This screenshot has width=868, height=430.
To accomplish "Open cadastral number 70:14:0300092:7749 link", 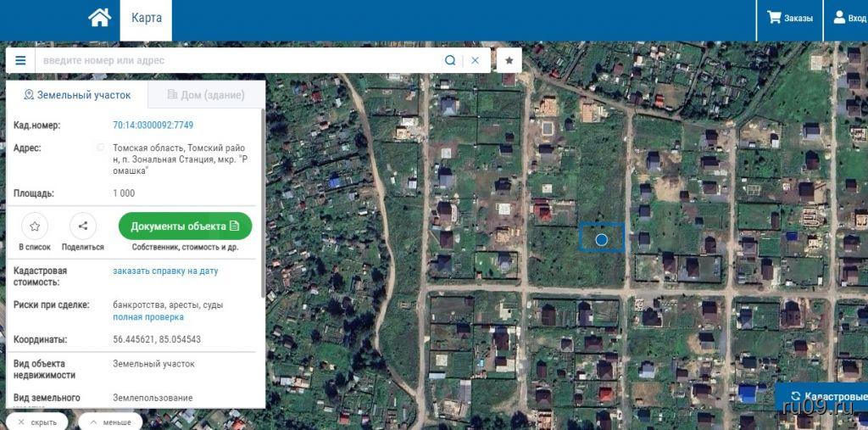I will click(x=153, y=126).
